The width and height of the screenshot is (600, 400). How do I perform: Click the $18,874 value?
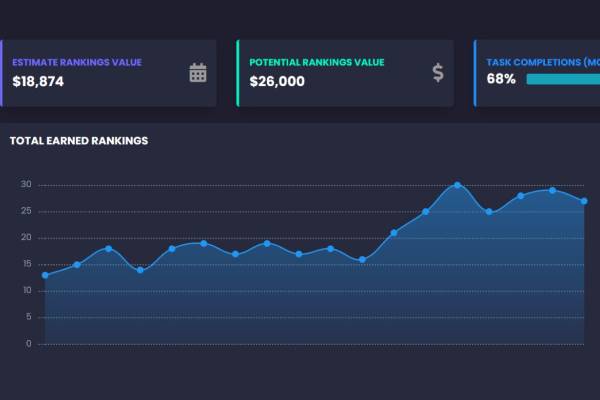[x=38, y=81]
